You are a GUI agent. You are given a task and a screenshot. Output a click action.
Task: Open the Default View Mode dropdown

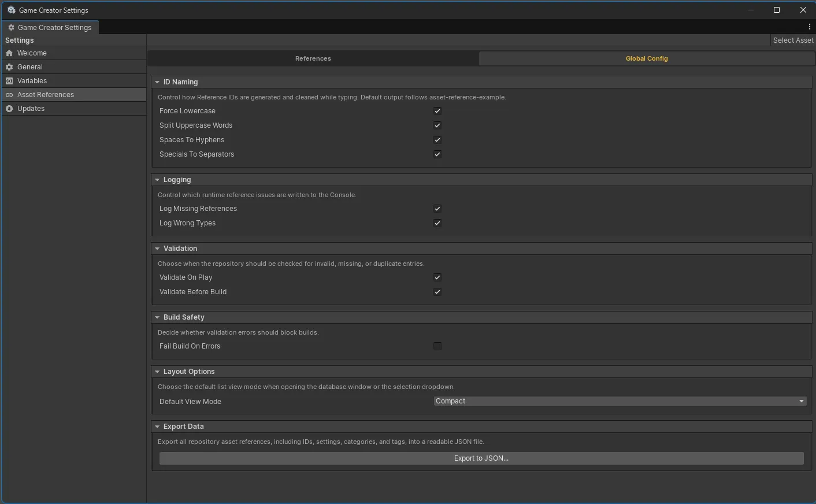[x=620, y=401]
